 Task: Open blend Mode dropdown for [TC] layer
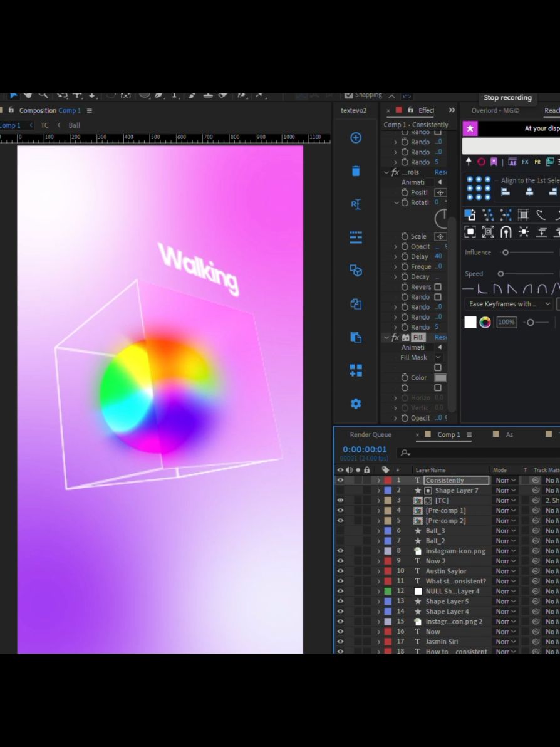pos(506,500)
